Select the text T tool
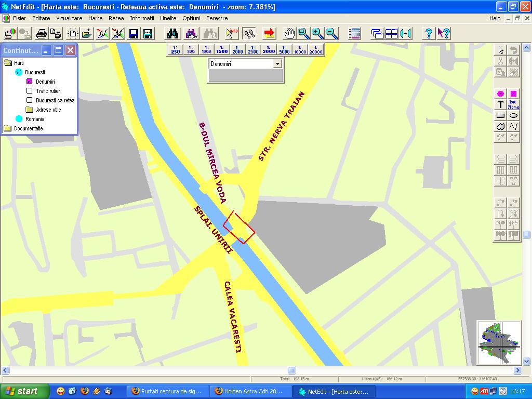 [x=500, y=105]
